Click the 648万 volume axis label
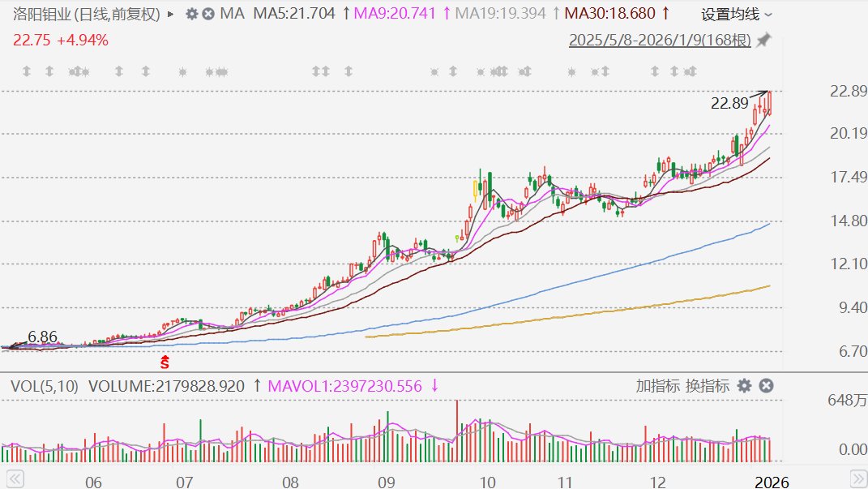Screen dimensions: 868x489 pos(847,400)
